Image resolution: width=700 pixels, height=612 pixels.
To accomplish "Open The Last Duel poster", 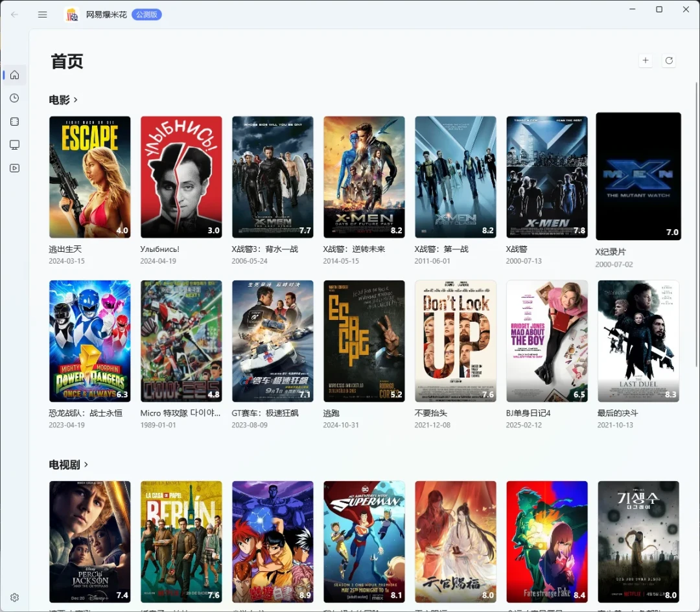I will [638, 341].
